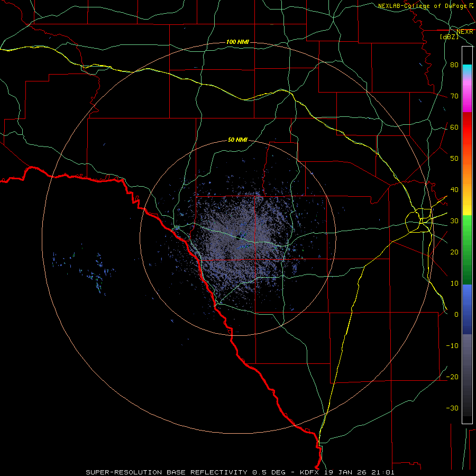Select the 60 value on the dBZ scale

[454, 127]
